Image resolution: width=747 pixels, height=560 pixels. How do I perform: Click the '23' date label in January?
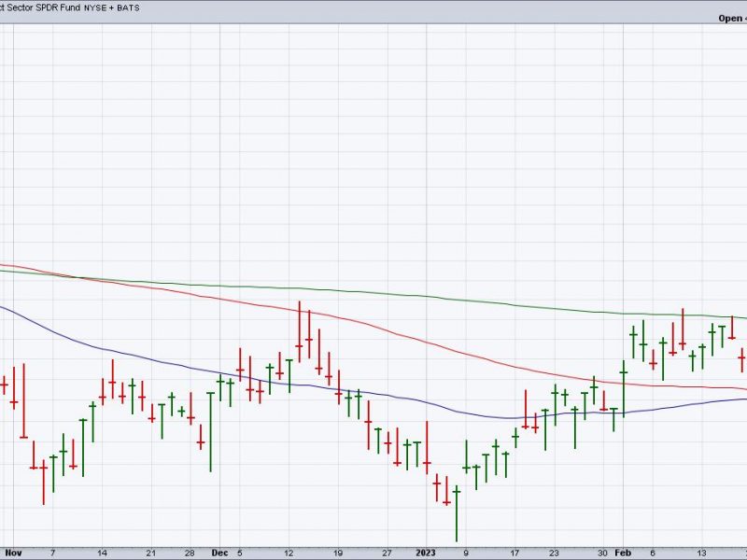click(554, 553)
